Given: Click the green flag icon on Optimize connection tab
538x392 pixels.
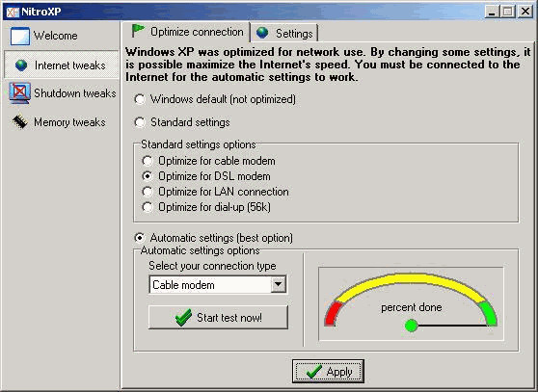Looking at the screenshot, I should coord(138,31).
